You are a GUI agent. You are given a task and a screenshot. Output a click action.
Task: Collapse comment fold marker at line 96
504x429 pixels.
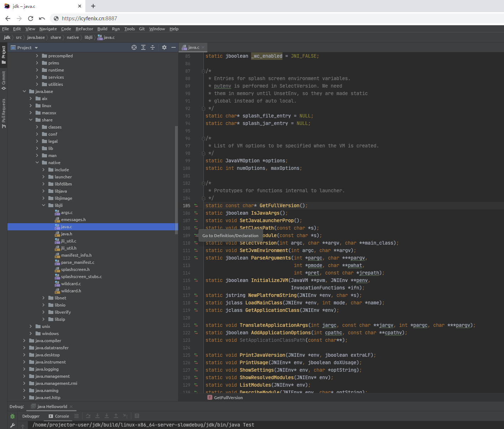pyautogui.click(x=203, y=138)
